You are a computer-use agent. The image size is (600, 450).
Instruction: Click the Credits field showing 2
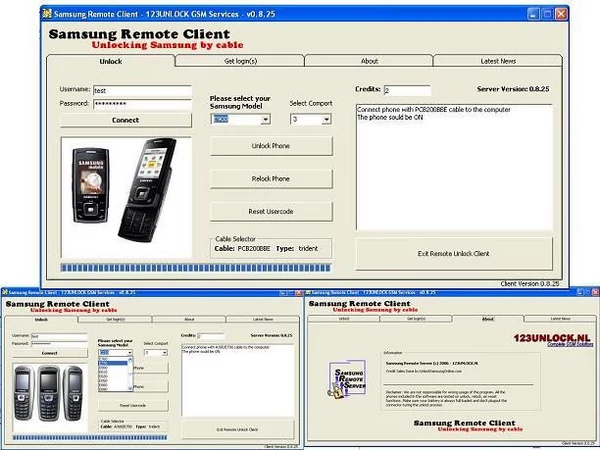(x=407, y=90)
